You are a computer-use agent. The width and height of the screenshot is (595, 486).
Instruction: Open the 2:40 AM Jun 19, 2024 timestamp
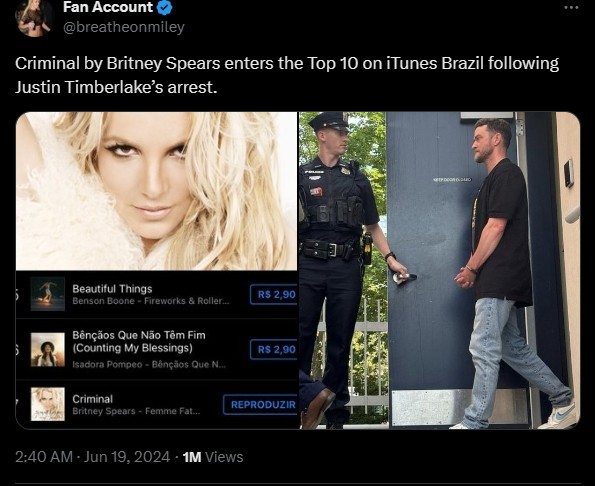coord(92,457)
